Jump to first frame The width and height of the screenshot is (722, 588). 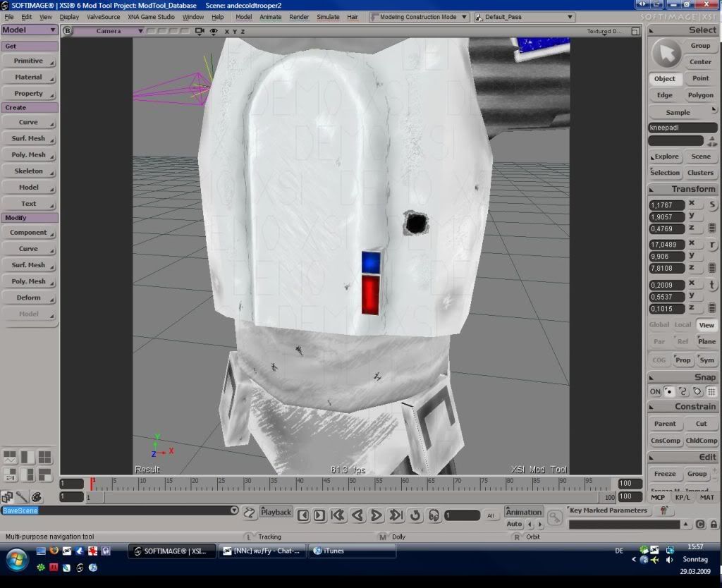[x=338, y=515]
